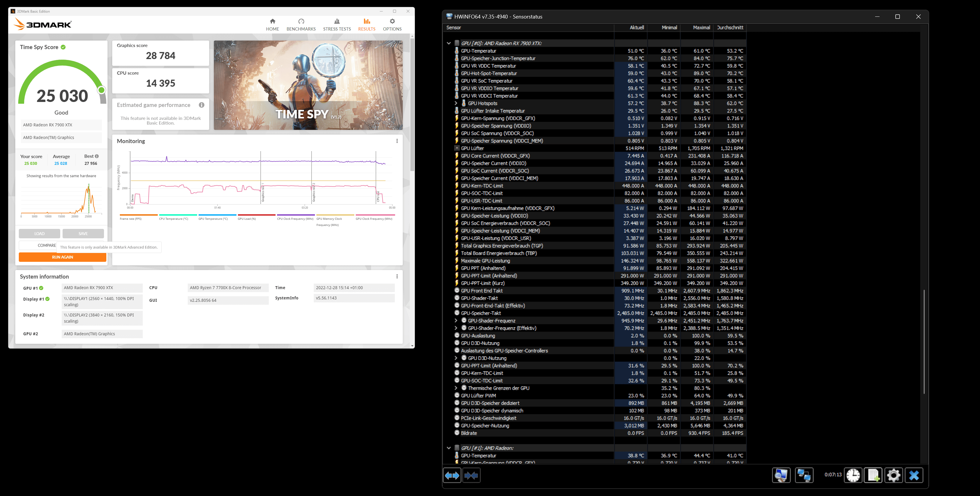
Task: Expand the GPU-Shader-Frequenz (Effektiv) row
Action: pos(456,328)
